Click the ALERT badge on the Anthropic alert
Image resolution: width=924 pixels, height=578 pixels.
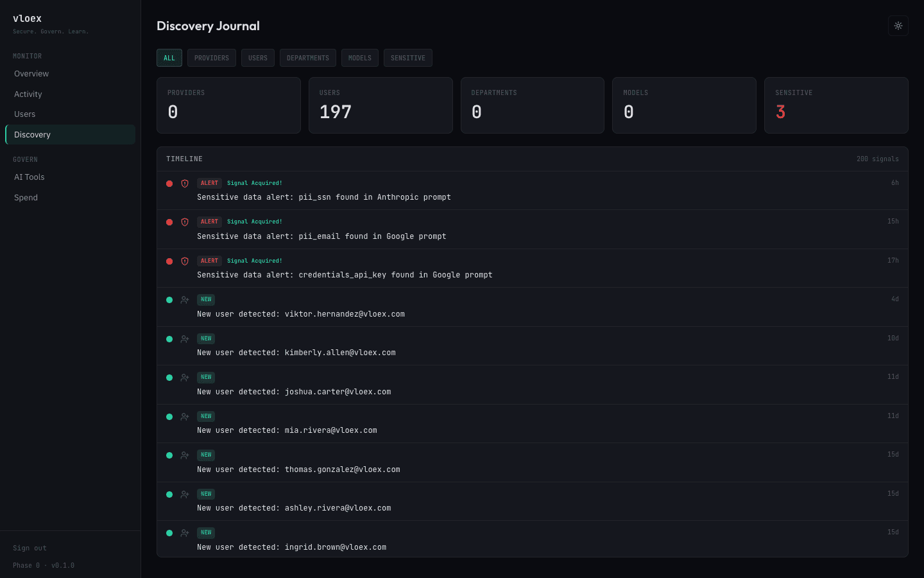tap(209, 182)
